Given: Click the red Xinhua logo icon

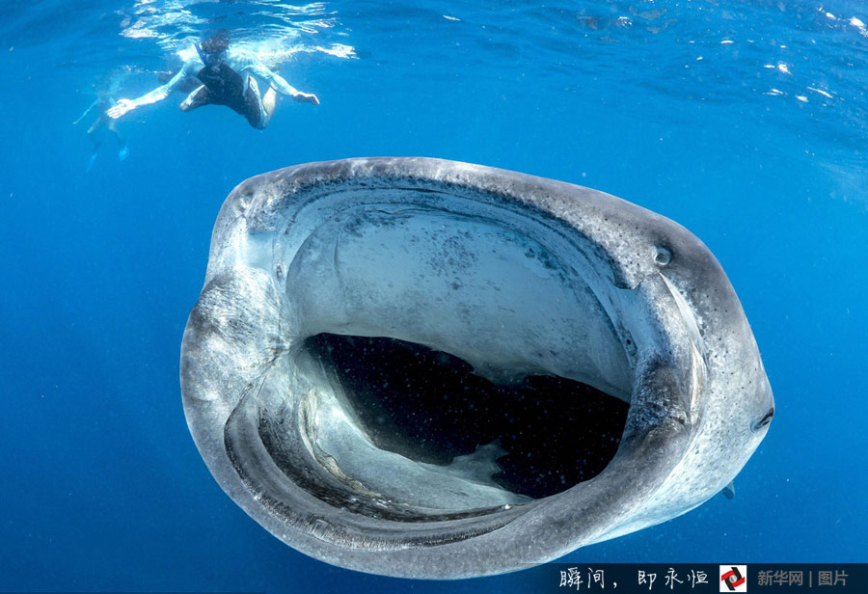Looking at the screenshot, I should [733, 579].
